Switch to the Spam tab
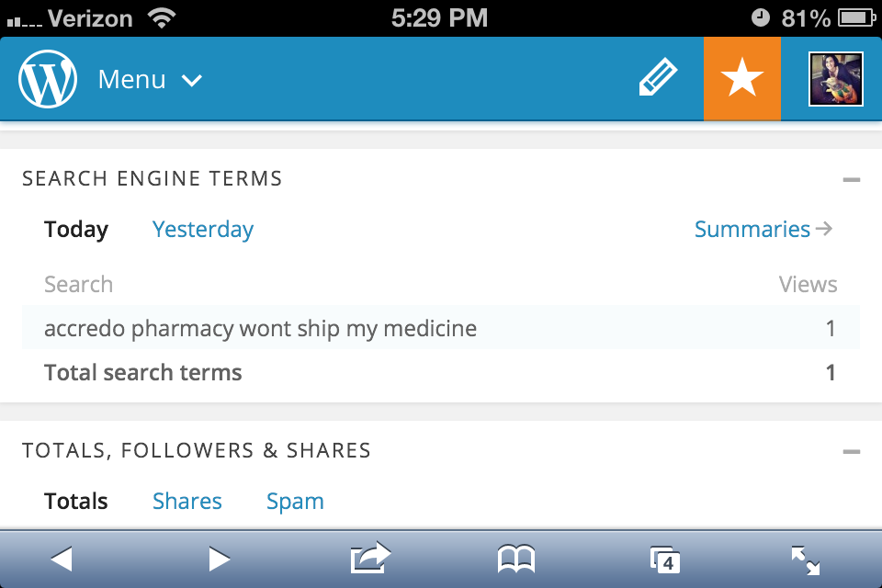Viewport: 882px width, 588px height. (x=295, y=502)
